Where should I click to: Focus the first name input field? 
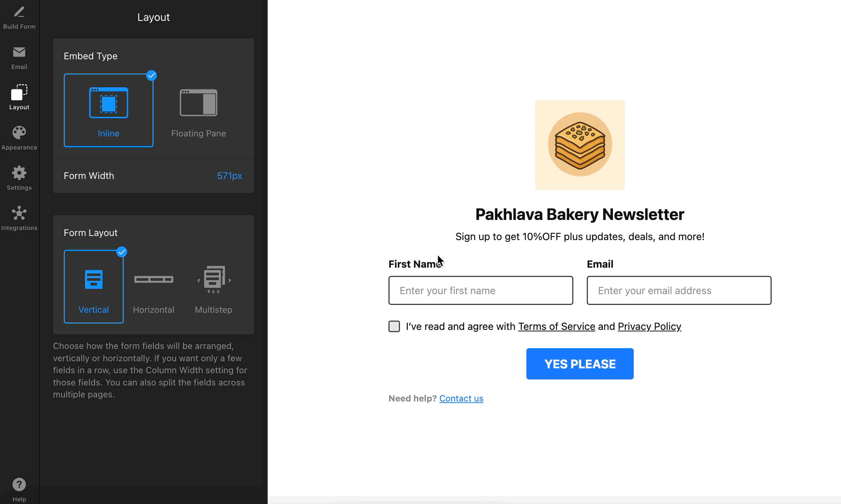(x=481, y=290)
